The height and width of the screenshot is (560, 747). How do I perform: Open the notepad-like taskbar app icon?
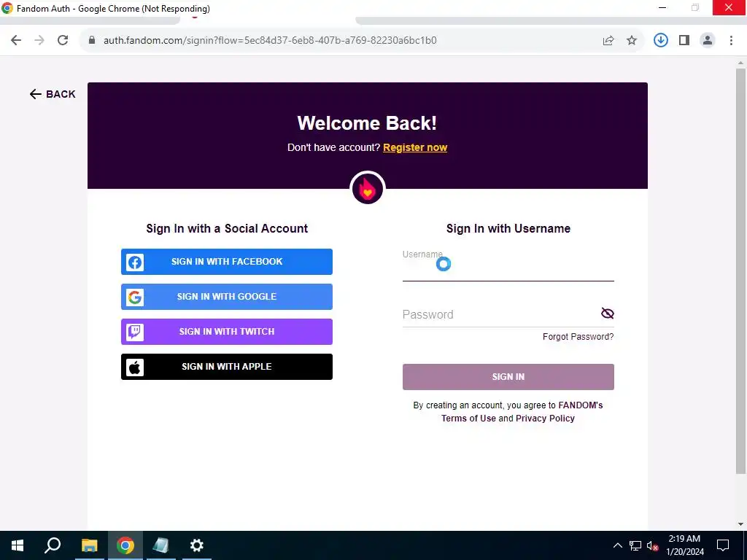(x=161, y=545)
